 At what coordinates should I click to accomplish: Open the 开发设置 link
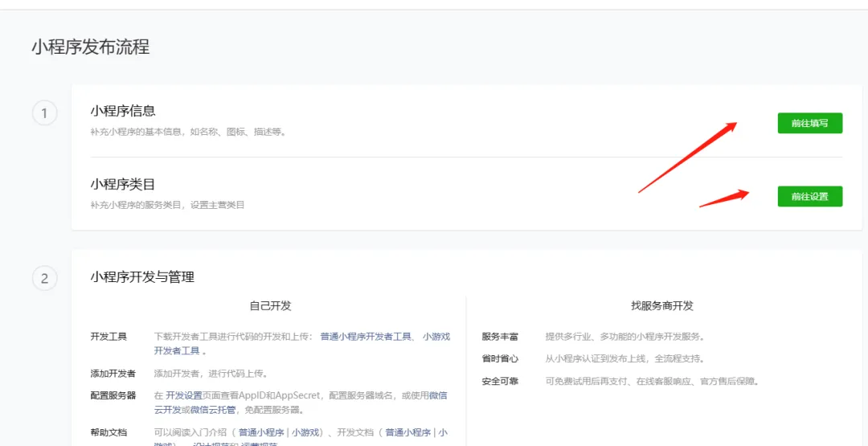point(184,395)
